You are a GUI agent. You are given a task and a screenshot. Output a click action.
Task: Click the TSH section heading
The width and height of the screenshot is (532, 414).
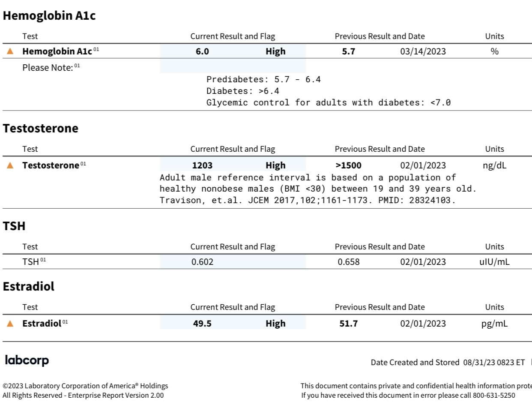point(14,226)
